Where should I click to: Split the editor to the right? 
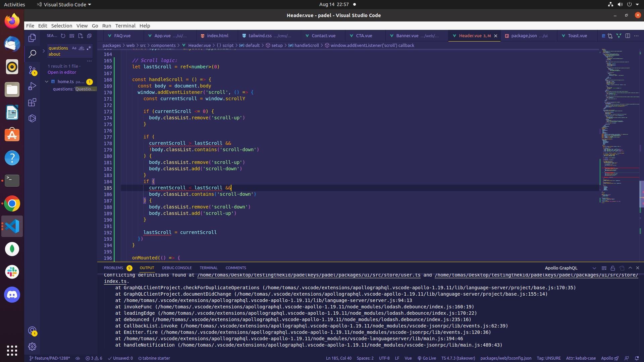pyautogui.click(x=628, y=36)
